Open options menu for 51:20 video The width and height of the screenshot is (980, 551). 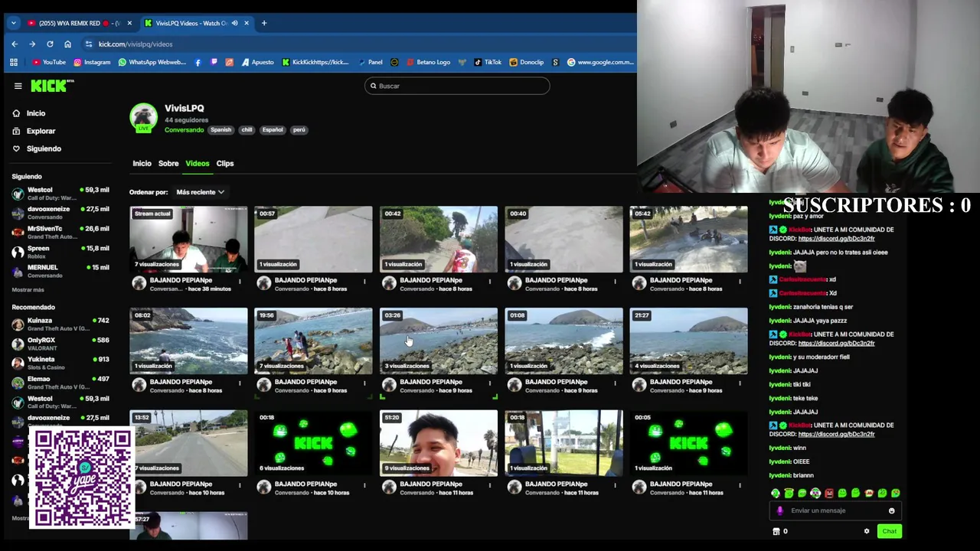490,485
